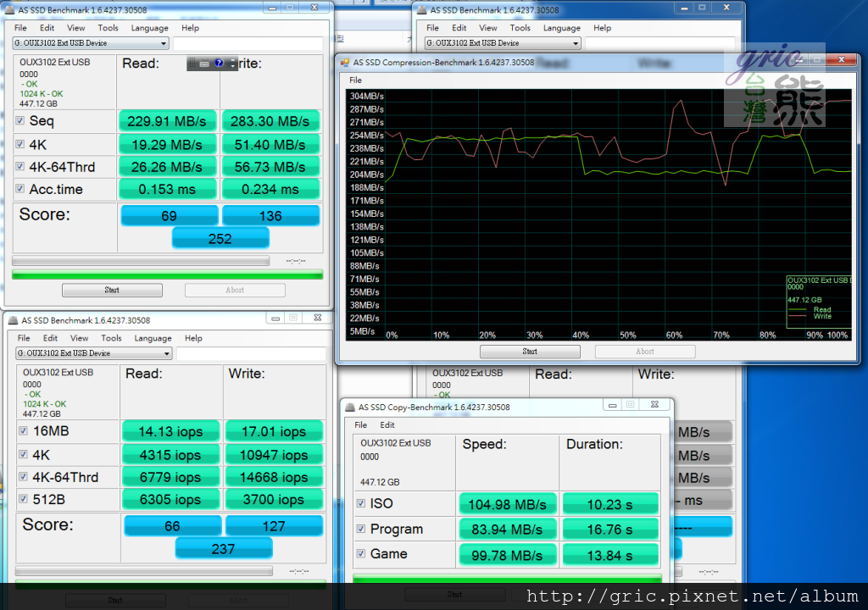Click the title bar icon of the Copy-Benchmark window

(x=350, y=408)
